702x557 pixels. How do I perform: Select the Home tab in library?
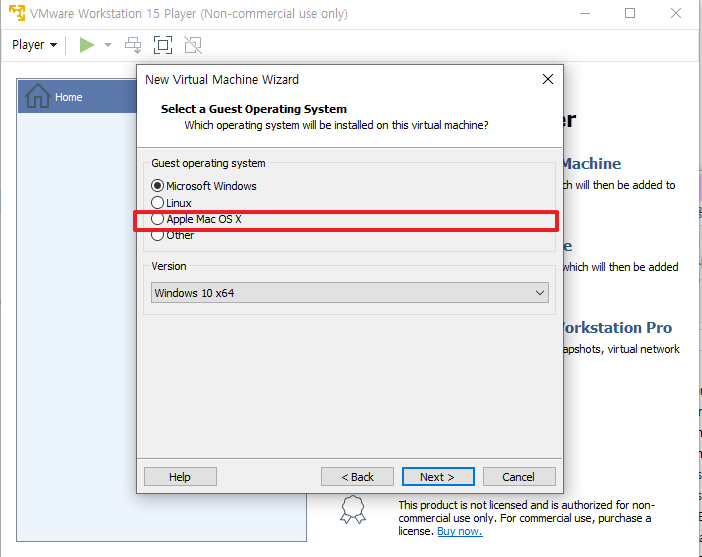click(x=77, y=97)
